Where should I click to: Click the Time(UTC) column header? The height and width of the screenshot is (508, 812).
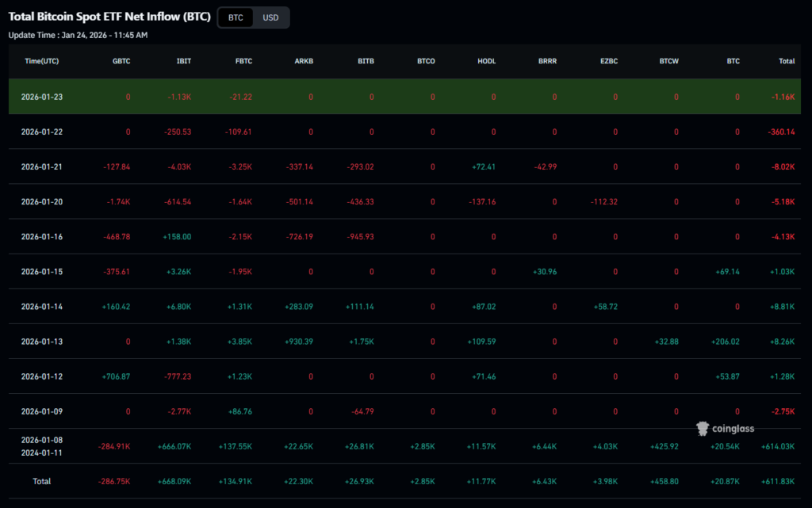coord(41,61)
